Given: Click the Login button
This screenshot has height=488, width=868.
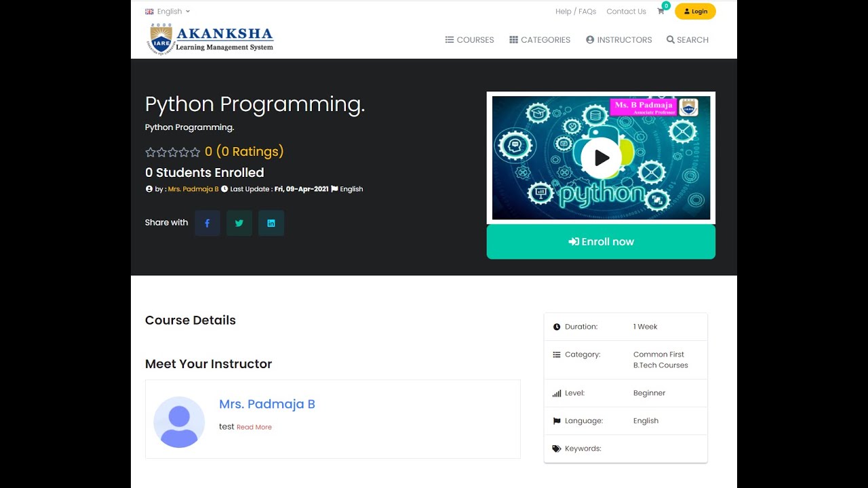Looking at the screenshot, I should coord(695,12).
